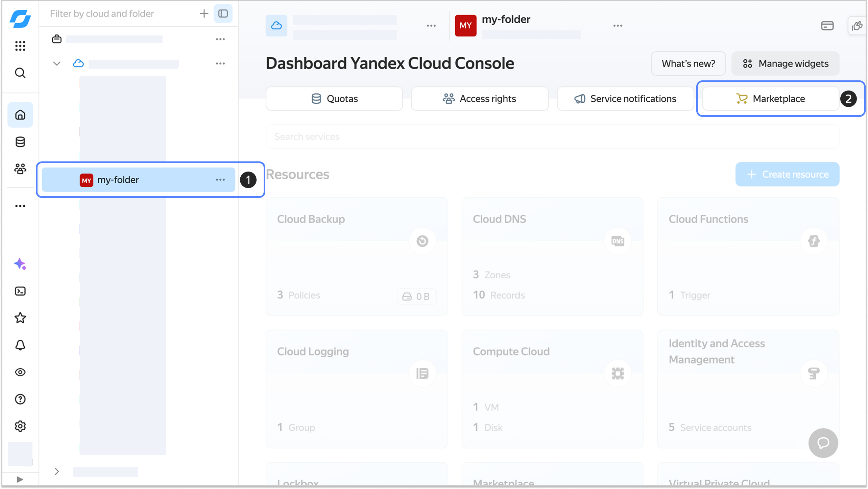Expand the collapsed bottom tree node
This screenshot has width=868, height=489.
57,471
